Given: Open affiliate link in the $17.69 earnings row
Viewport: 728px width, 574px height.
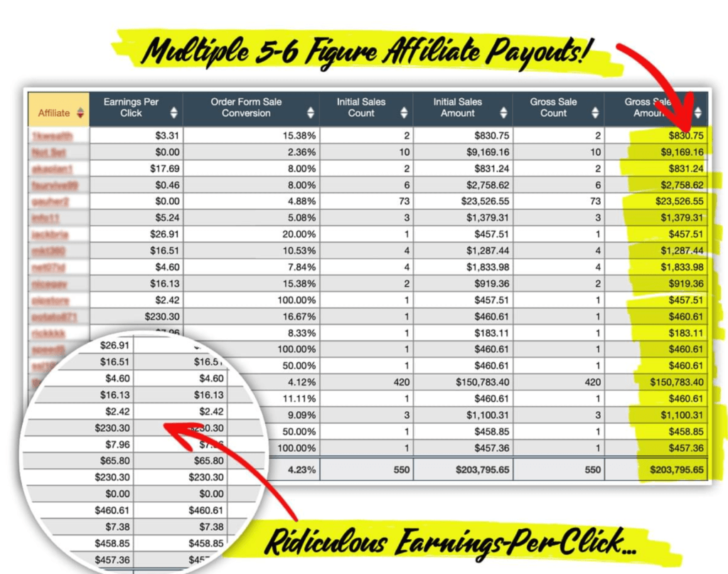Looking at the screenshot, I should pyautogui.click(x=50, y=169).
